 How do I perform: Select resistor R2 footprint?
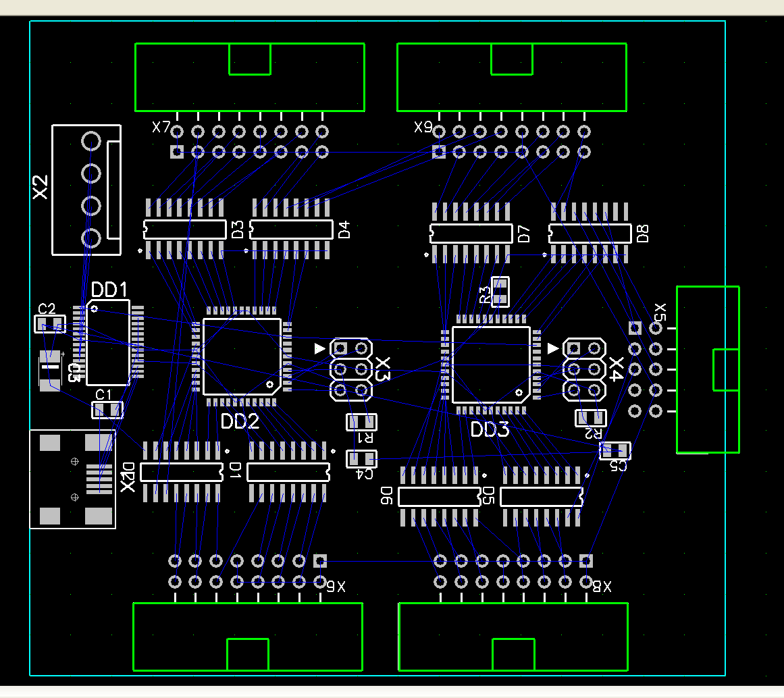[591, 418]
